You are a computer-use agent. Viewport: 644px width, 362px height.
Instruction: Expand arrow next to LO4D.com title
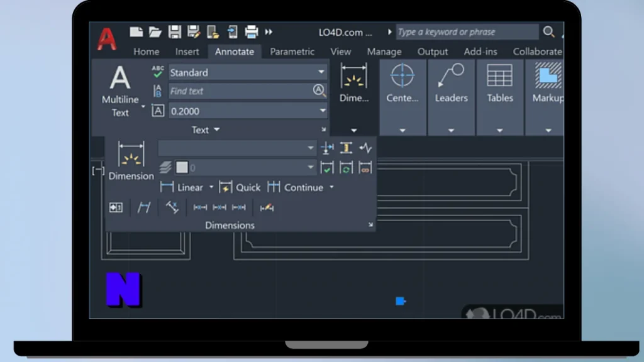point(389,32)
